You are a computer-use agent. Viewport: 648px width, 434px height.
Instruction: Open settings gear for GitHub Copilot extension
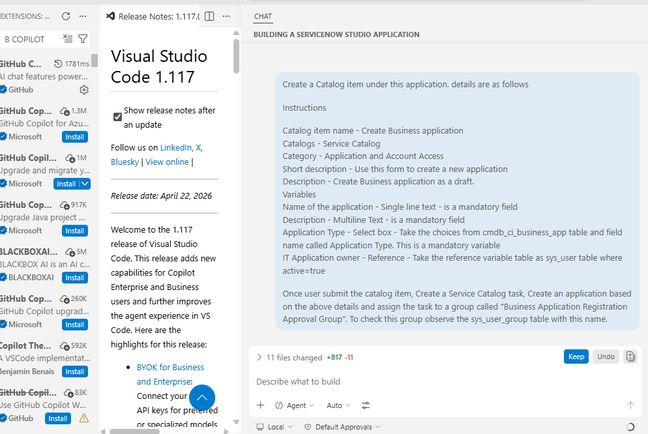pyautogui.click(x=84, y=89)
